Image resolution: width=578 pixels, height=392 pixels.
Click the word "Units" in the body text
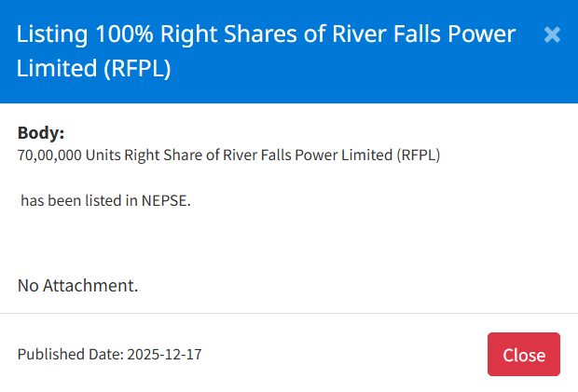(x=103, y=155)
